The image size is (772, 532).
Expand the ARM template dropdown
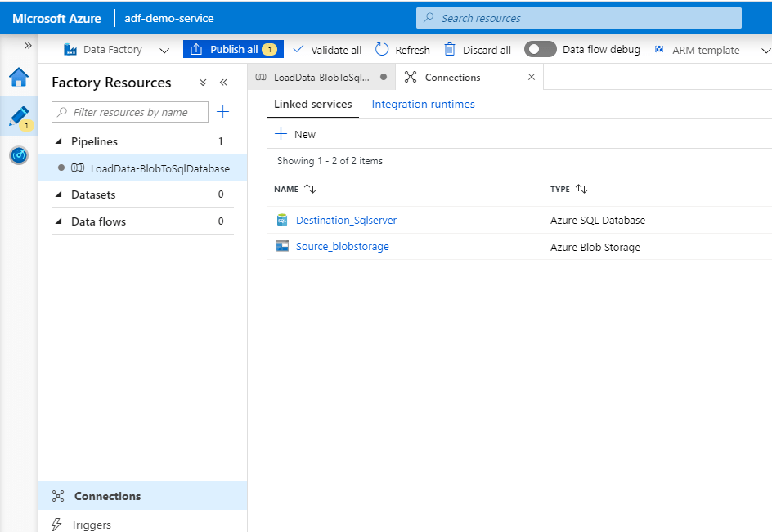pos(765,50)
